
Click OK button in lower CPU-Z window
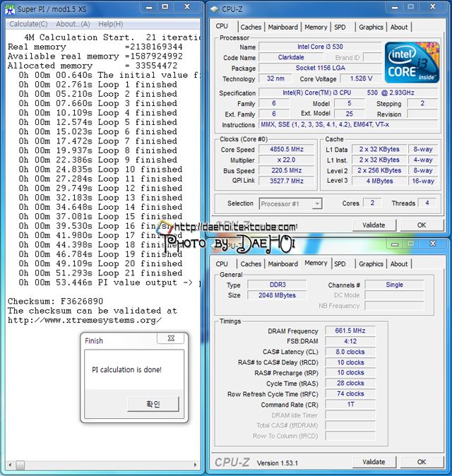coord(422,462)
